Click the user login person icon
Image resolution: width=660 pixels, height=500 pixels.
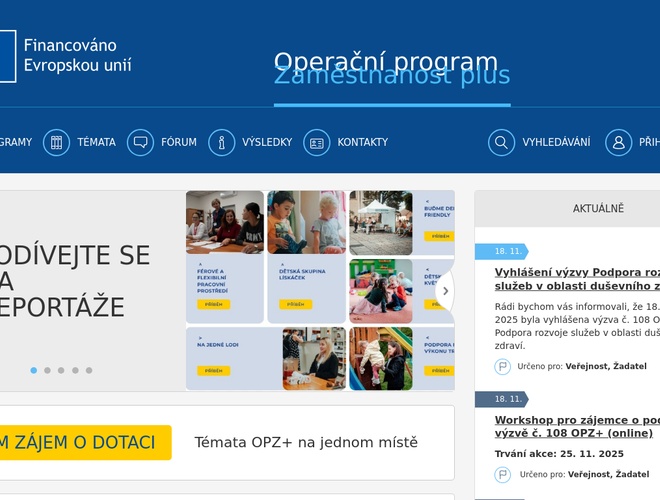tap(618, 142)
